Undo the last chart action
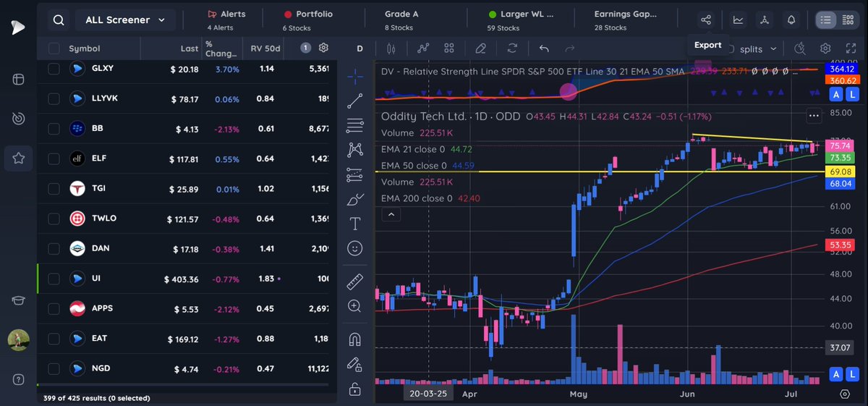The height and width of the screenshot is (406, 868). tap(544, 48)
